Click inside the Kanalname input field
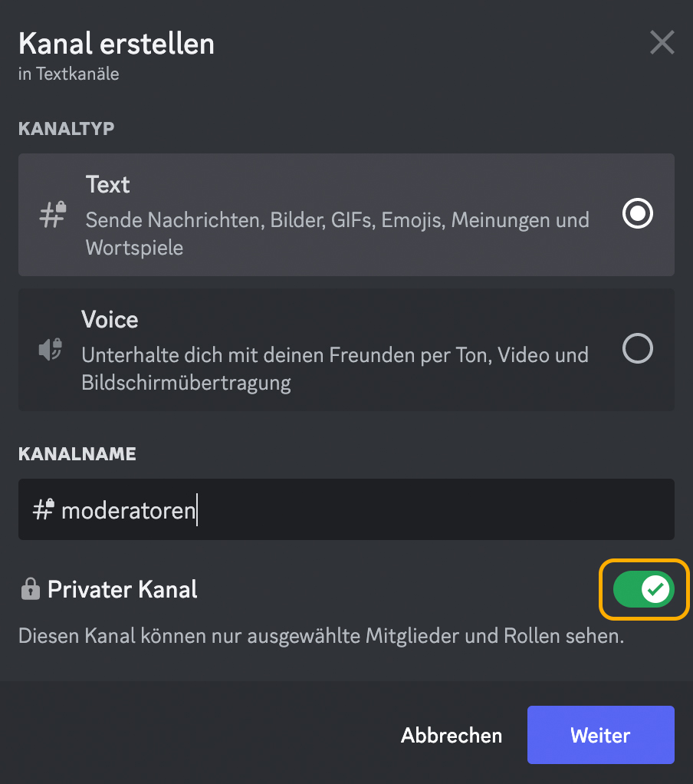 [307, 509]
